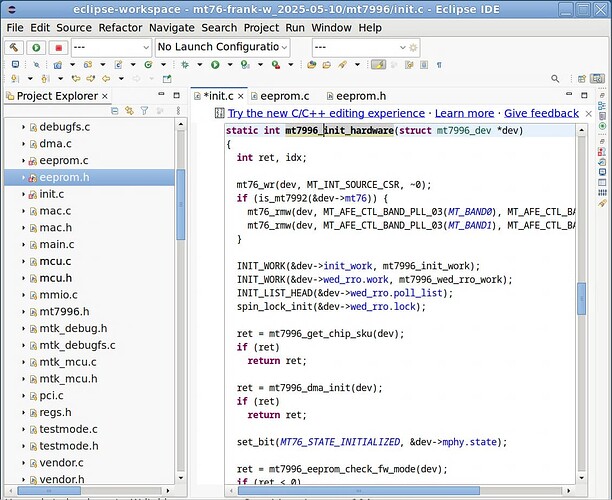
Task: Click the External Tools run icon
Action: tap(276, 65)
